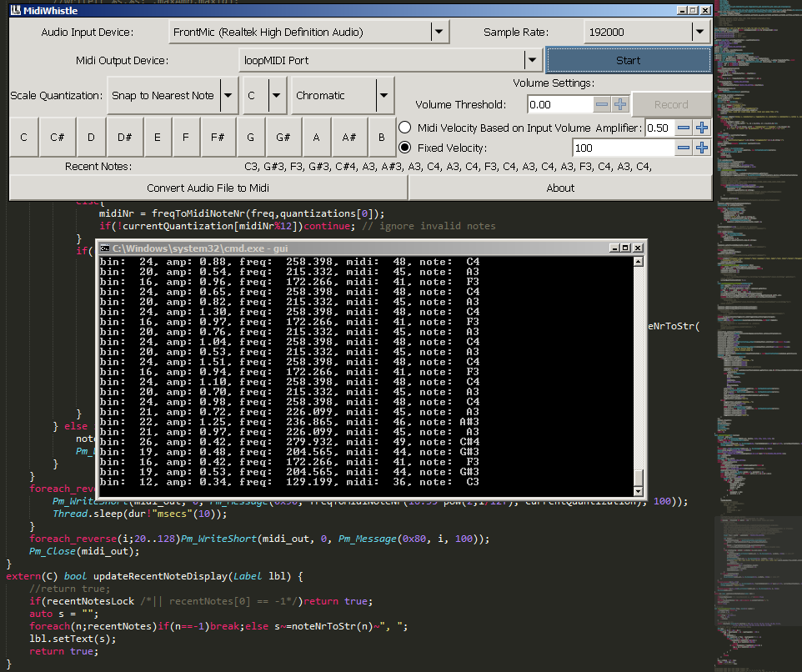Expand the Midi Output Device dropdown
The height and width of the screenshot is (672, 802).
pyautogui.click(x=532, y=60)
